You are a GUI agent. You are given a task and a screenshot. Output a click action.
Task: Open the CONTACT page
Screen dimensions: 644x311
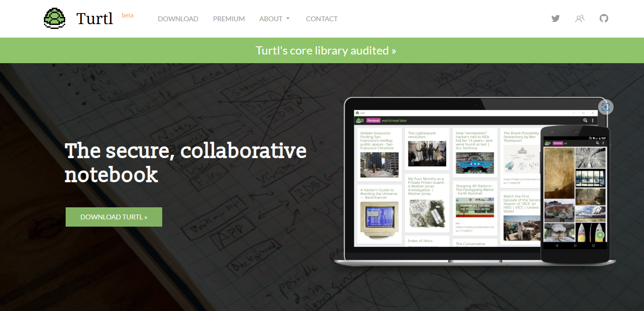pyautogui.click(x=322, y=19)
